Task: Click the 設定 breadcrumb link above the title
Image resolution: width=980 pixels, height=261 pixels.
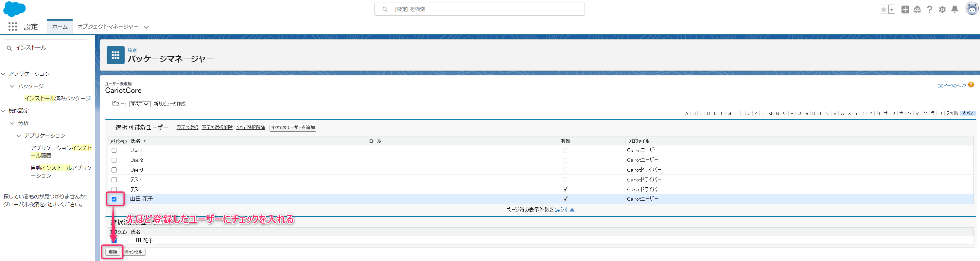Action: [132, 50]
